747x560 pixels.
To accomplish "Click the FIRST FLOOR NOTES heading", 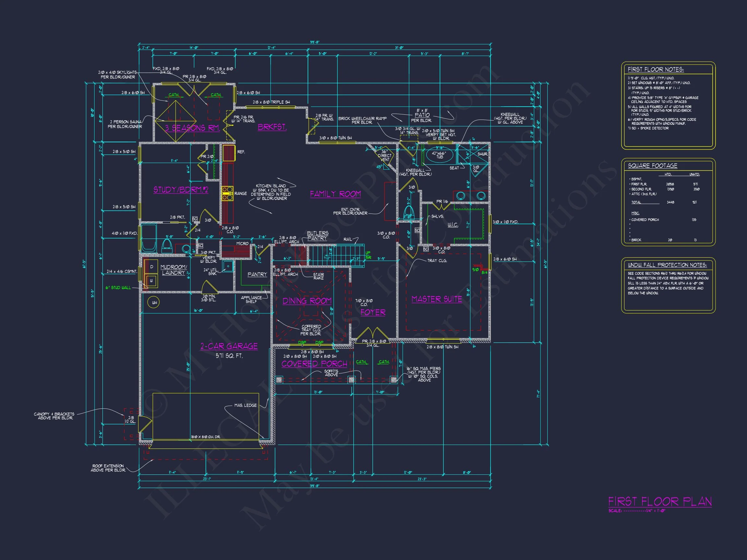I will coord(656,70).
